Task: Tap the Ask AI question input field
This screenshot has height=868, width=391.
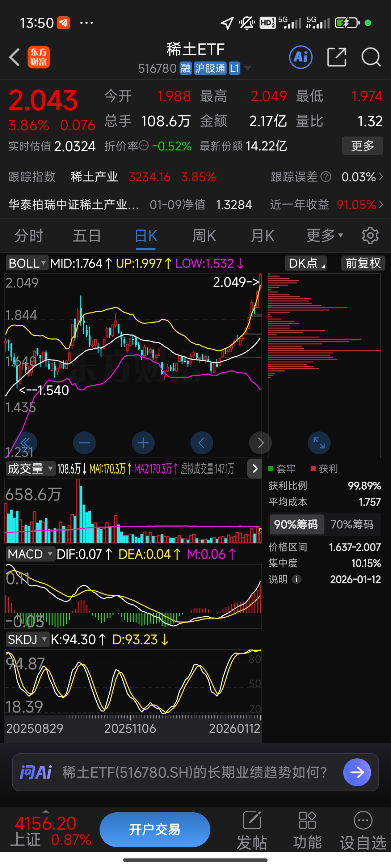Action: coord(195,772)
